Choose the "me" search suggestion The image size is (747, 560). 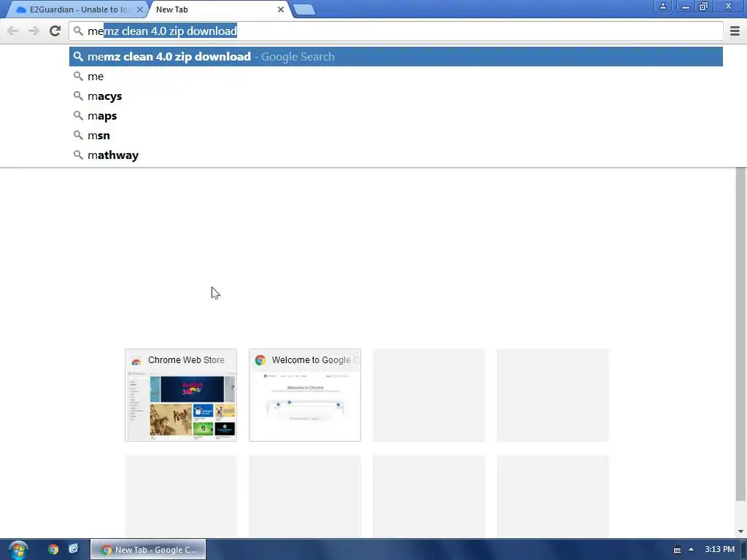(x=396, y=76)
